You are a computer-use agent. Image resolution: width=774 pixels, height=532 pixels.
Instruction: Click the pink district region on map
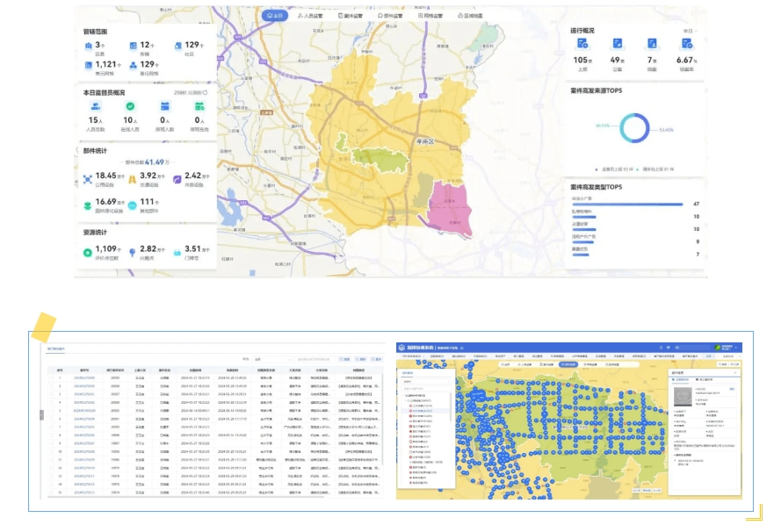pos(449,211)
